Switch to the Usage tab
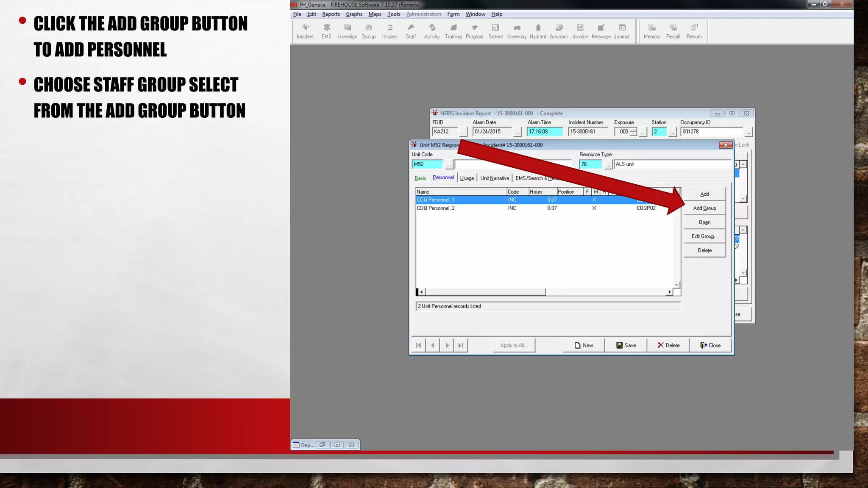 pyautogui.click(x=467, y=178)
